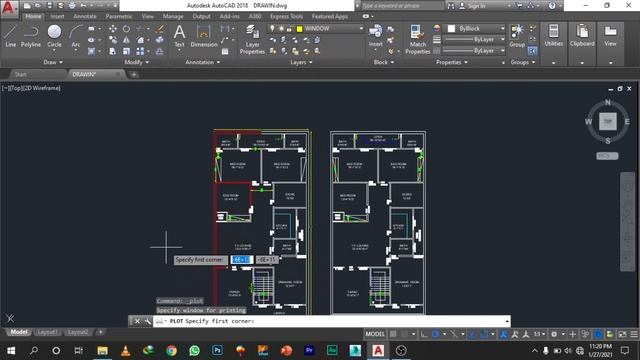The height and width of the screenshot is (360, 640).
Task: Select the Circle tool
Action: (54, 36)
